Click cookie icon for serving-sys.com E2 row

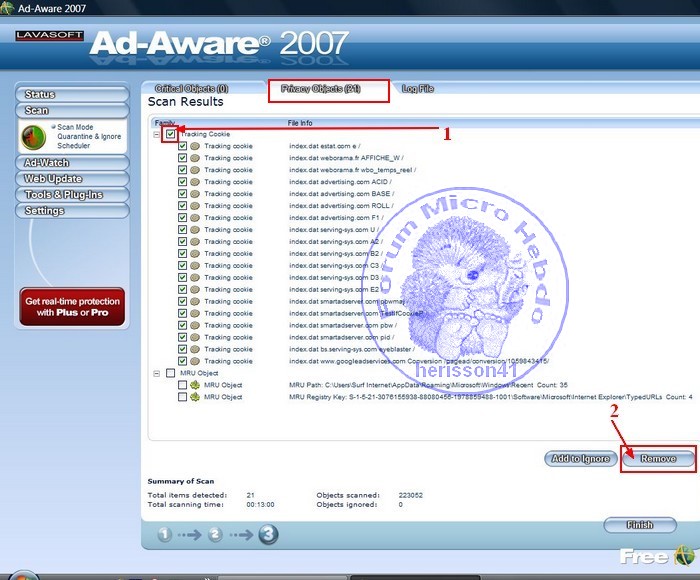195,289
